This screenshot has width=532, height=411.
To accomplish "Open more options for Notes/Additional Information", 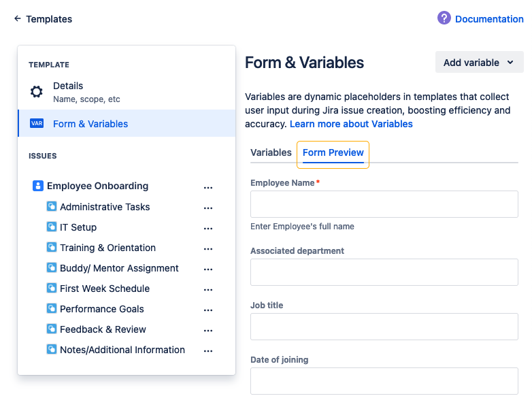I will tap(208, 350).
